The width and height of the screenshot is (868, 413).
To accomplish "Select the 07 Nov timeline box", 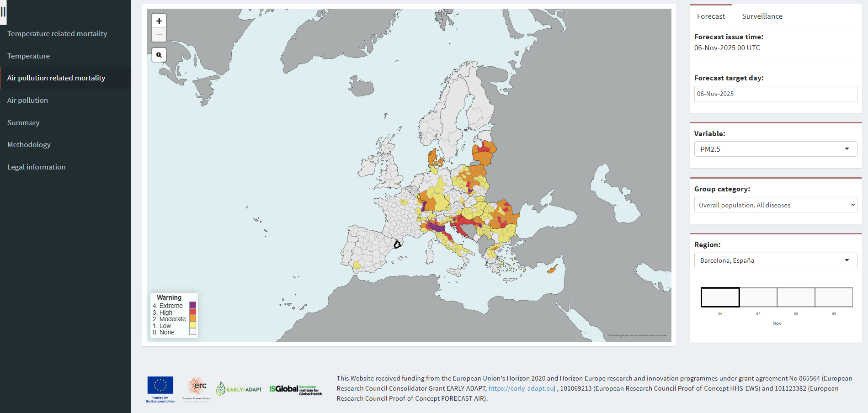I will [x=758, y=297].
